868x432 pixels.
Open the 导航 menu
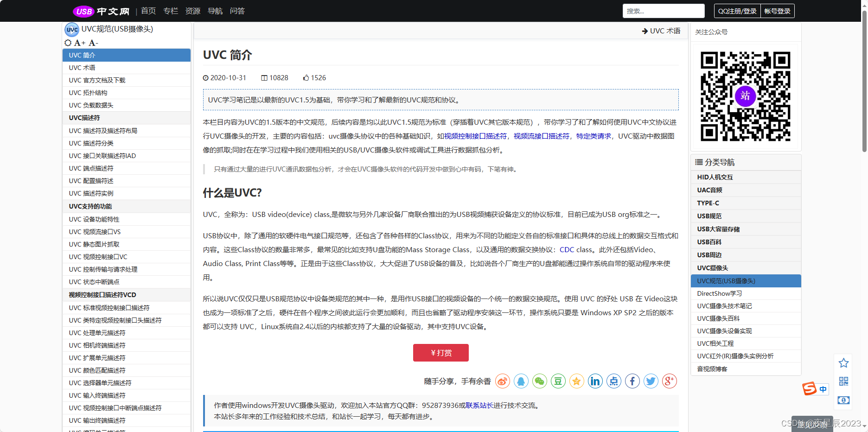point(215,11)
